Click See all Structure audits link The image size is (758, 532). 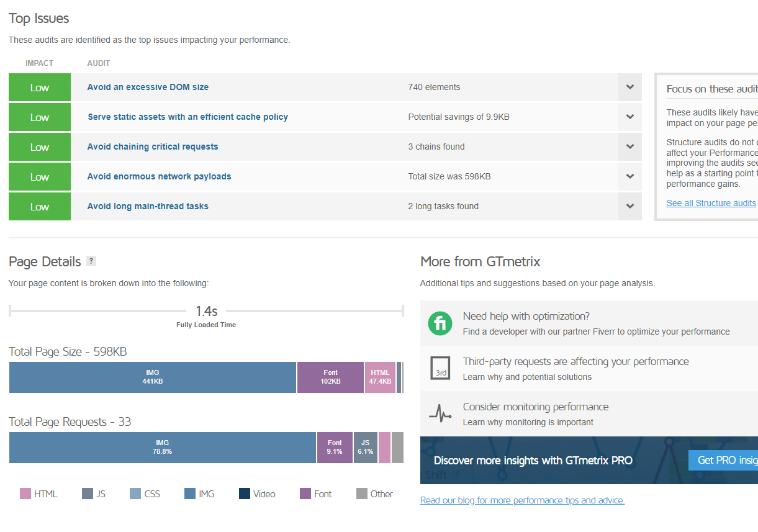pyautogui.click(x=711, y=203)
